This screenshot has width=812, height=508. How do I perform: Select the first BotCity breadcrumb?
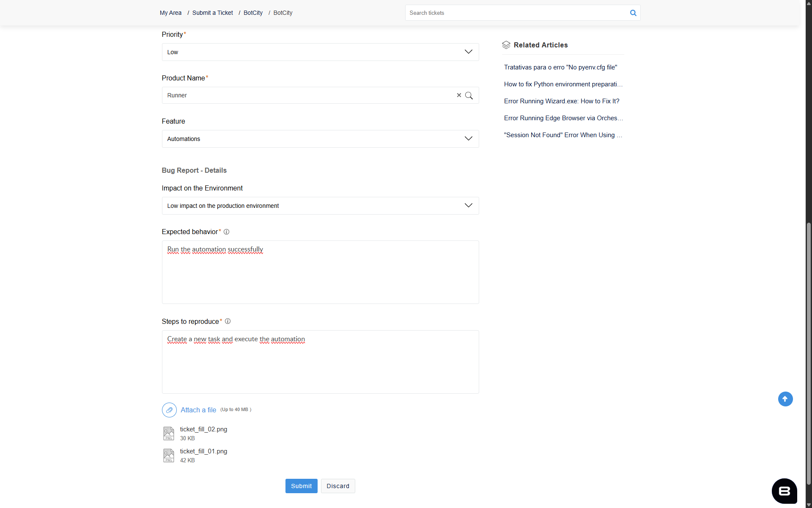coord(253,13)
